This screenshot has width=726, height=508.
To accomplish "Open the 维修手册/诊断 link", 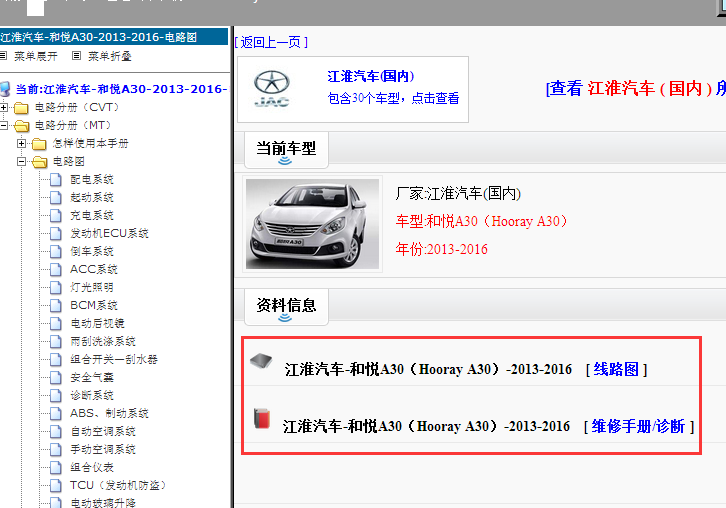I will [638, 426].
